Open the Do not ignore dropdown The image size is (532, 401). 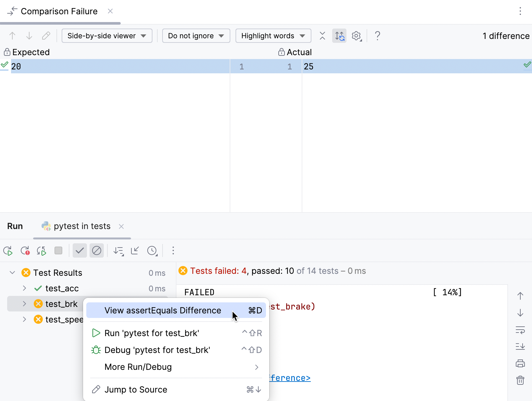196,36
